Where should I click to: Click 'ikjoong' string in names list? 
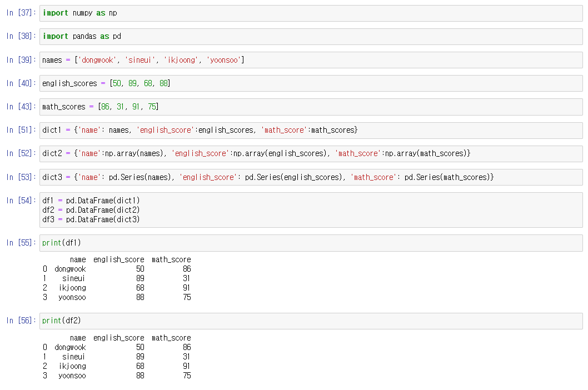point(181,60)
